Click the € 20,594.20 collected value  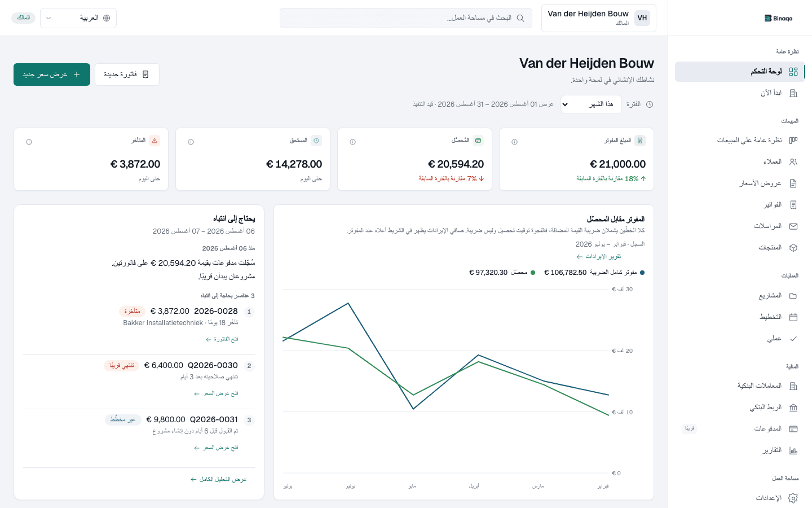point(456,164)
